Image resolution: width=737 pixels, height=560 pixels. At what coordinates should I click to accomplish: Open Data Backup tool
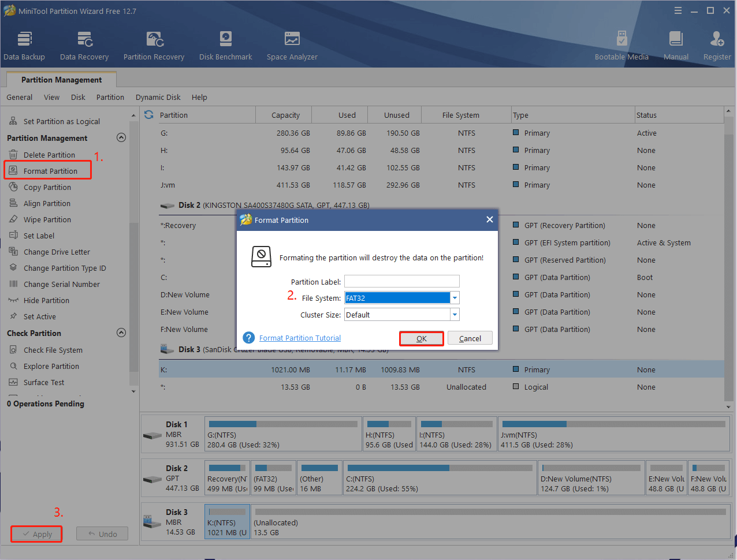(x=24, y=46)
